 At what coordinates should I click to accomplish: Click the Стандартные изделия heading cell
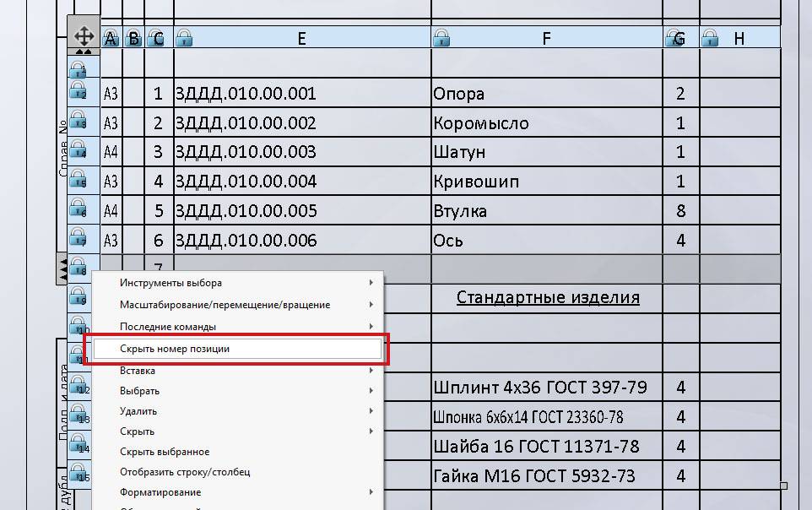click(x=547, y=297)
